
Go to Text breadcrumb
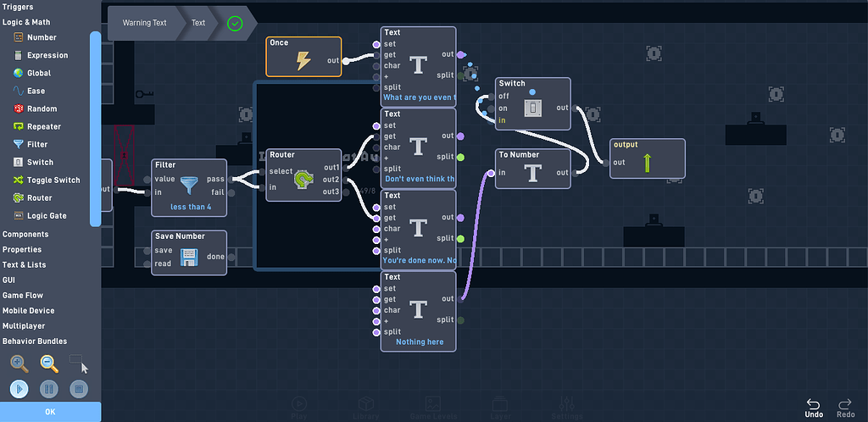[198, 23]
